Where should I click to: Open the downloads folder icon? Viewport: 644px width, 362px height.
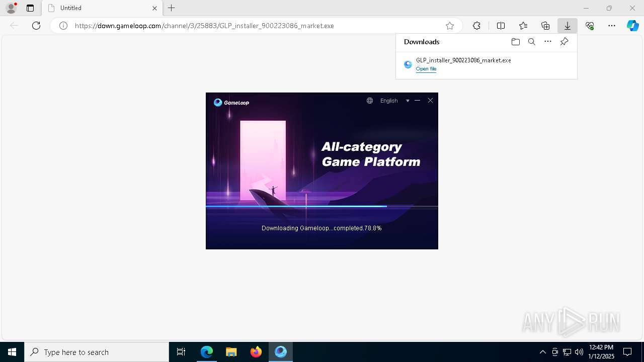click(515, 42)
